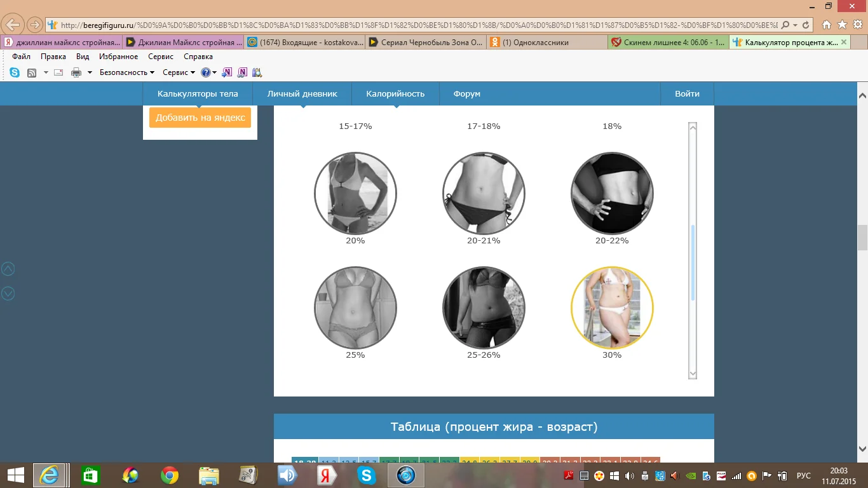Select the 20% body fat photo
Screen dimensions: 868x488
355,193
